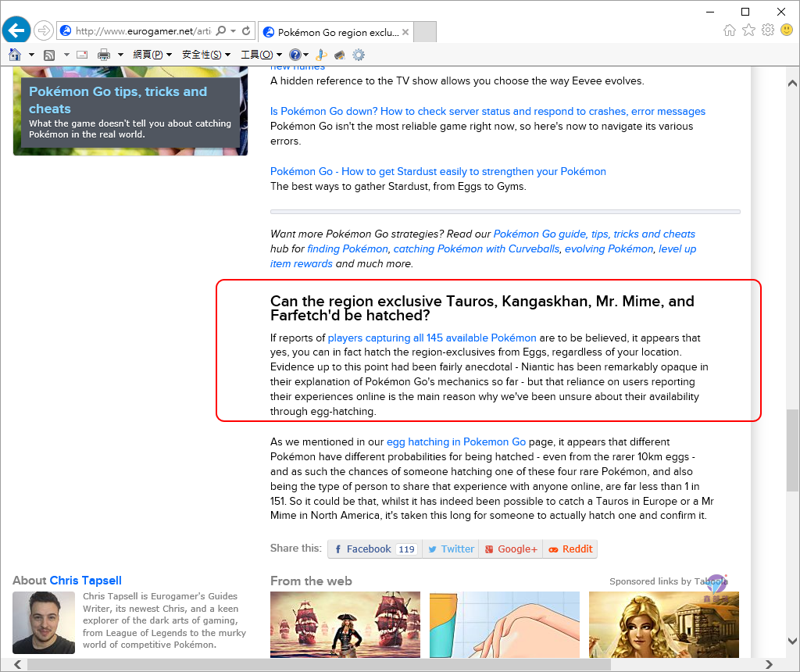Open the Chris Tapsell author link
The image size is (800, 672).
(x=86, y=581)
